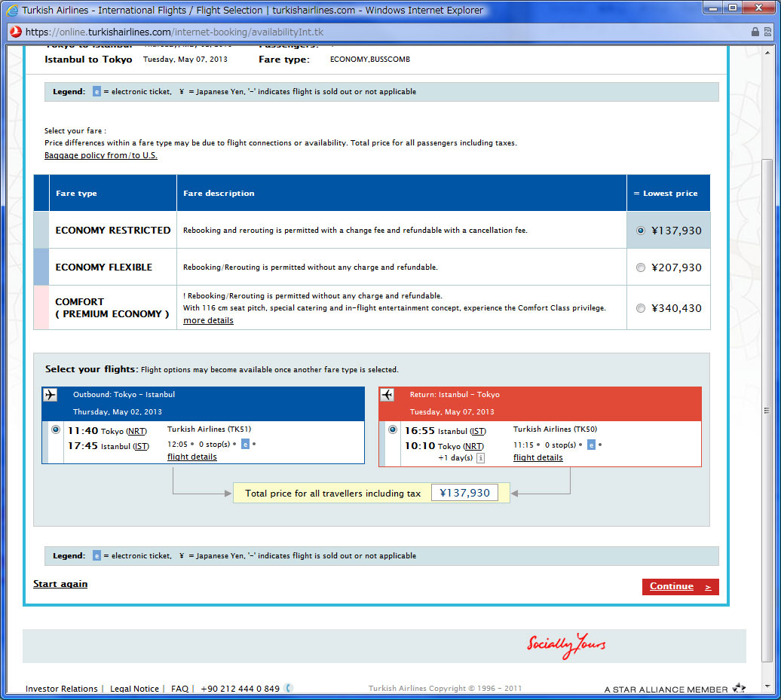Click the Socially Yours logo
Screen dimensions: 781x700
point(566,646)
